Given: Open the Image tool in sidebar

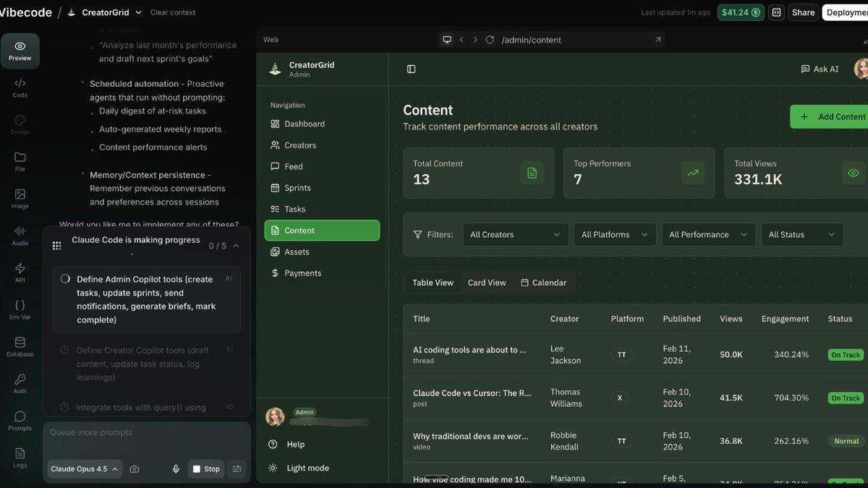Looking at the screenshot, I should [20, 199].
